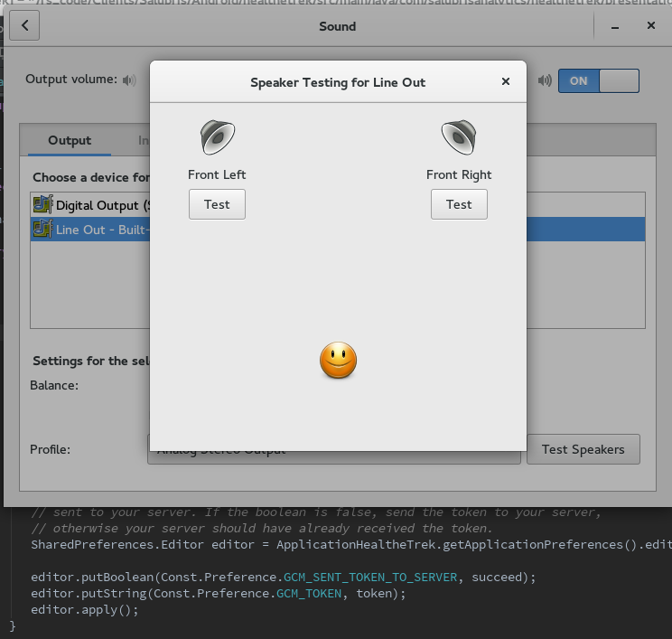
Task: Close the Speaker Testing dialog
Action: pos(506,81)
